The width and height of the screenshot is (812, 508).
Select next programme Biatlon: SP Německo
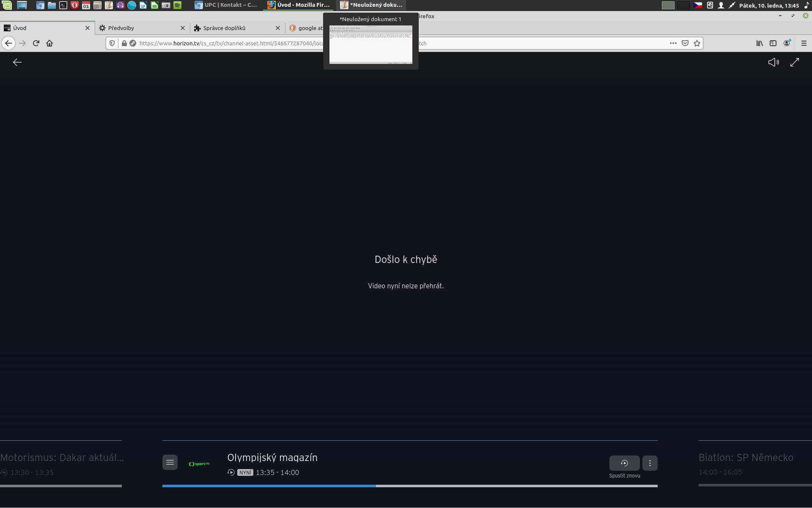(x=746, y=458)
